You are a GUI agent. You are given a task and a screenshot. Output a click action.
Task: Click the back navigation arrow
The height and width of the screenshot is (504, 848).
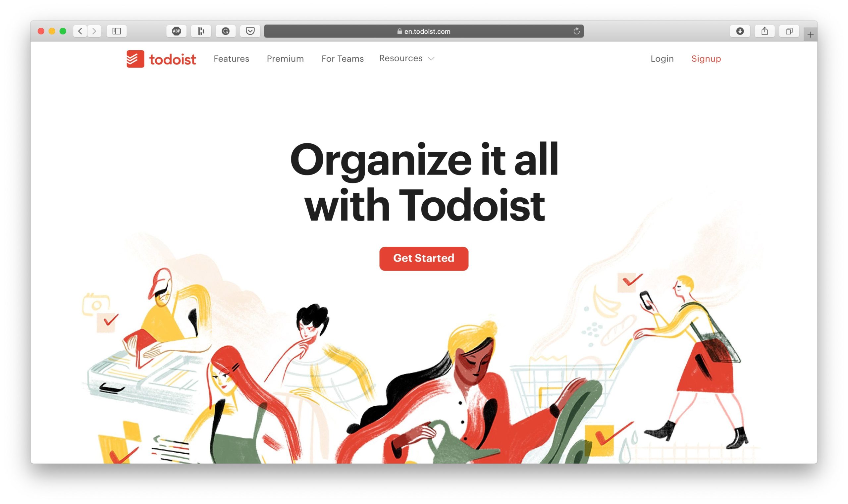(x=81, y=31)
